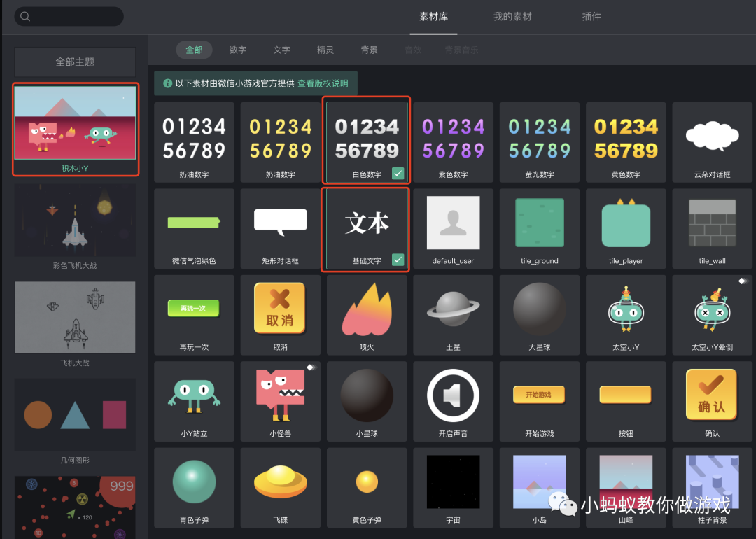Select the 喷火 flame asset
The height and width of the screenshot is (539, 756).
[x=367, y=315]
